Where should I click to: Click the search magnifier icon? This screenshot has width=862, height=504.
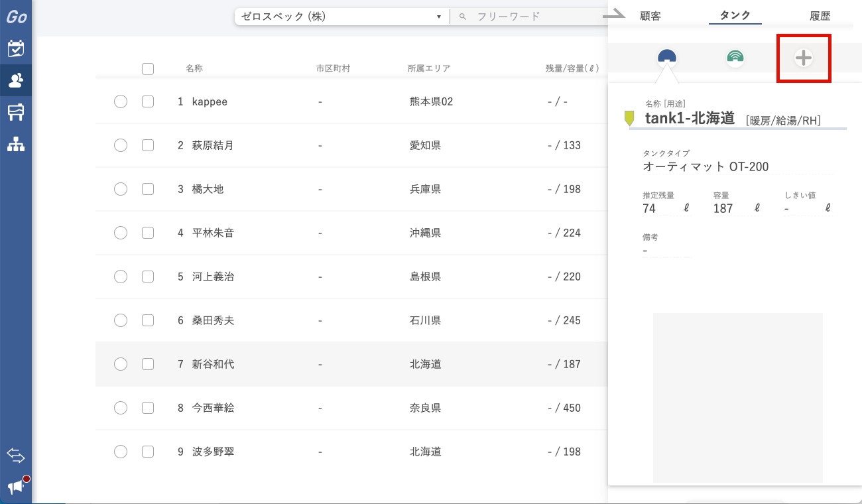[463, 17]
